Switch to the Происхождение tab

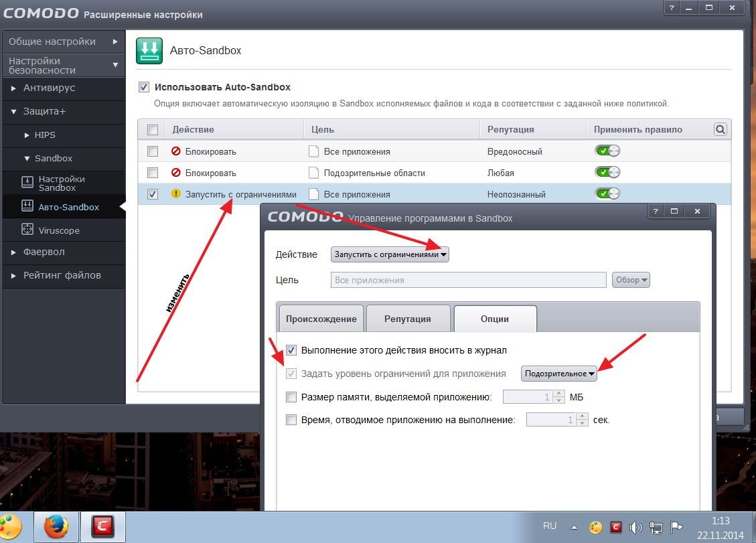click(x=321, y=319)
